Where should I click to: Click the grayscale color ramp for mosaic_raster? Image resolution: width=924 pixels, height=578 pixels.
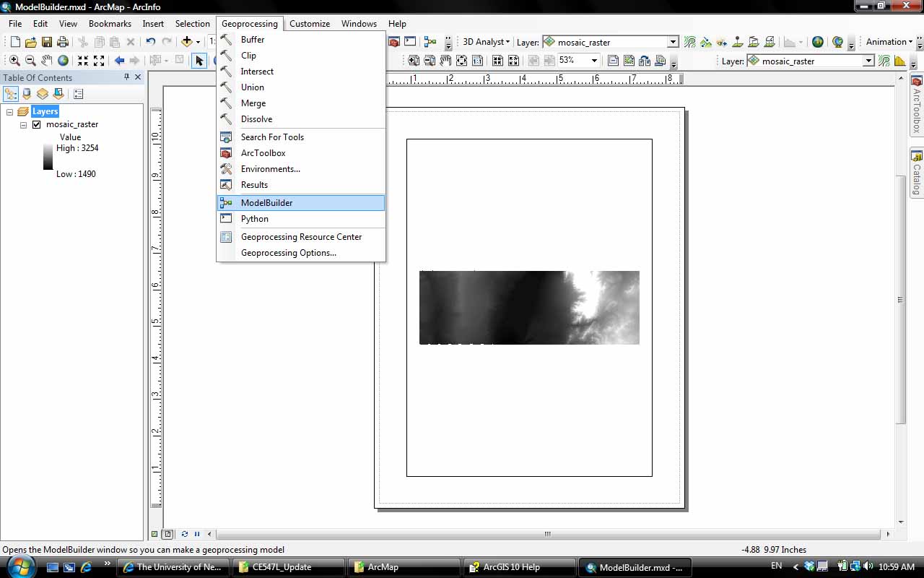(x=48, y=157)
